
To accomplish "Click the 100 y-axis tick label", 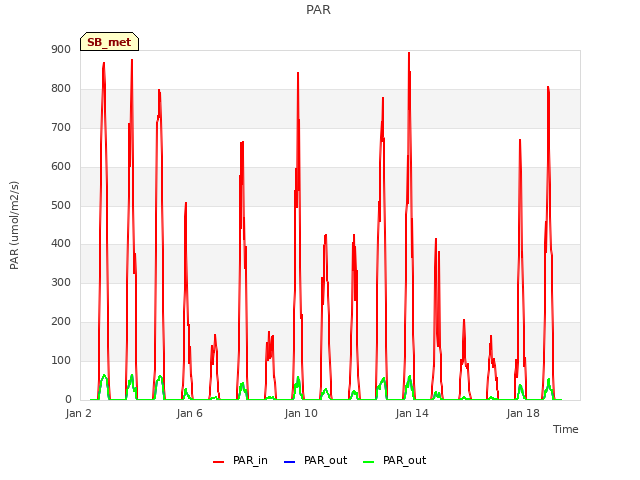I will click(x=61, y=360).
